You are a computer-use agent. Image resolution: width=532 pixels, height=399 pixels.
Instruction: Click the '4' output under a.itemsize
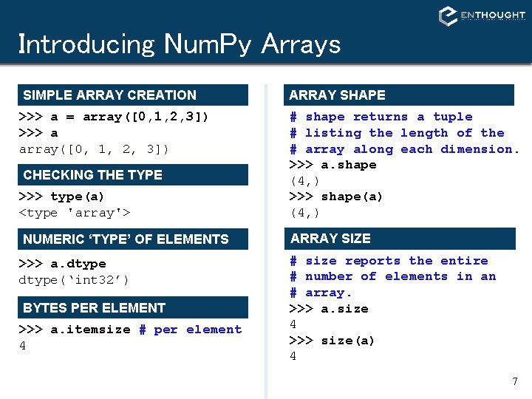coord(22,346)
